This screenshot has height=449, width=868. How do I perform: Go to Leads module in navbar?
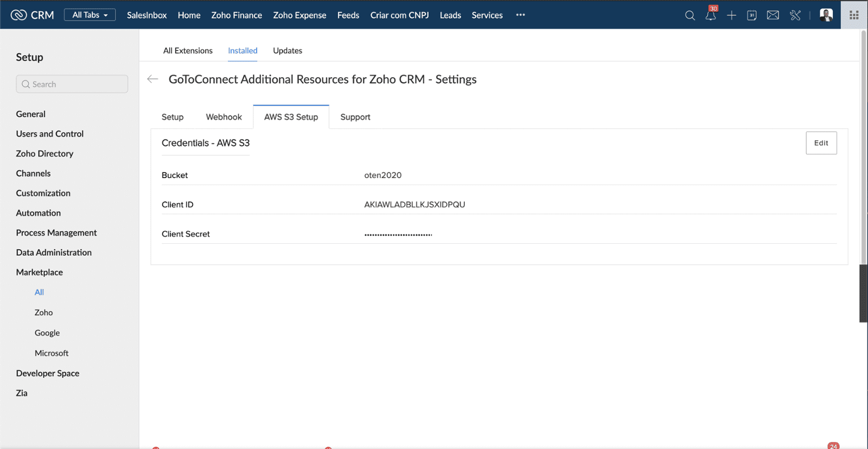450,15
